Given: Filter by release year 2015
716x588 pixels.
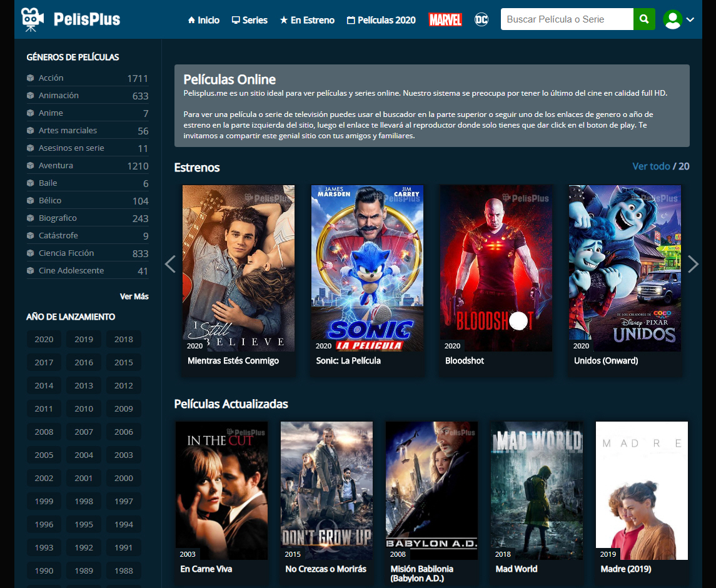Looking at the screenshot, I should pos(124,362).
